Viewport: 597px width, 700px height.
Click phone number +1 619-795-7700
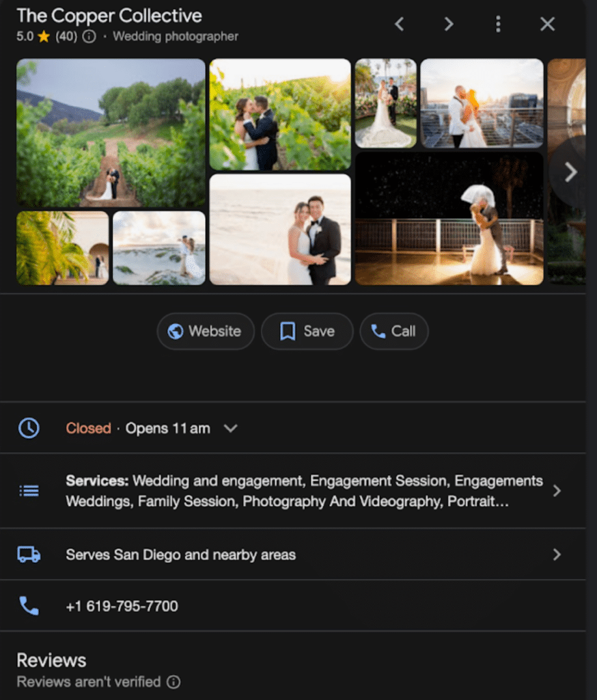pos(122,606)
